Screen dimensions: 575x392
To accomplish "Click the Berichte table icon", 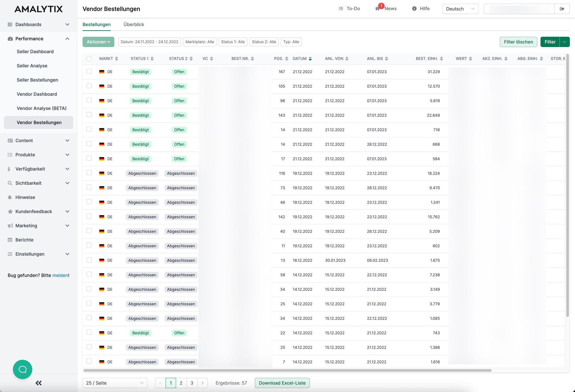I will (x=10, y=240).
